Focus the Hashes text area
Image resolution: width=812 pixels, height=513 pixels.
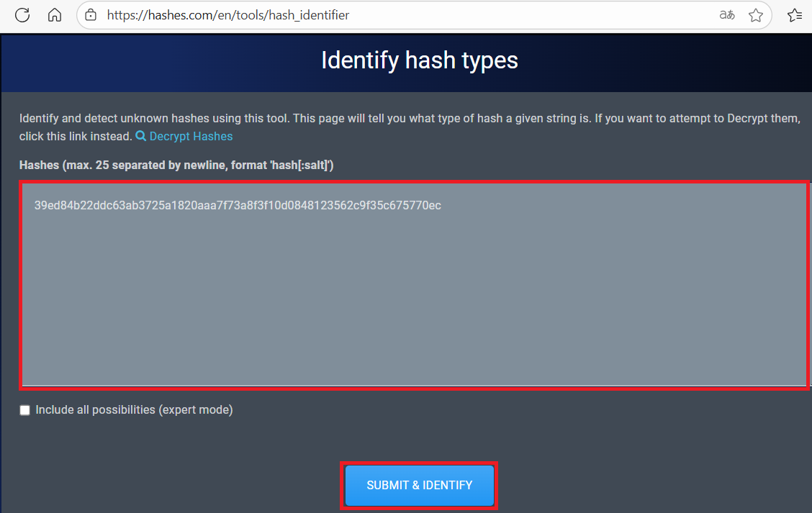click(x=414, y=302)
